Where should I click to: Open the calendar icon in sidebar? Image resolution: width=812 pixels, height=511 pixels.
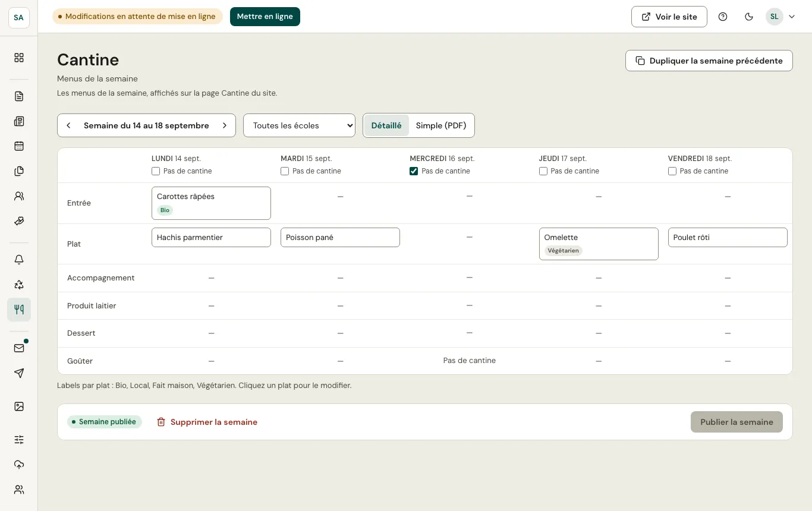coord(19,146)
